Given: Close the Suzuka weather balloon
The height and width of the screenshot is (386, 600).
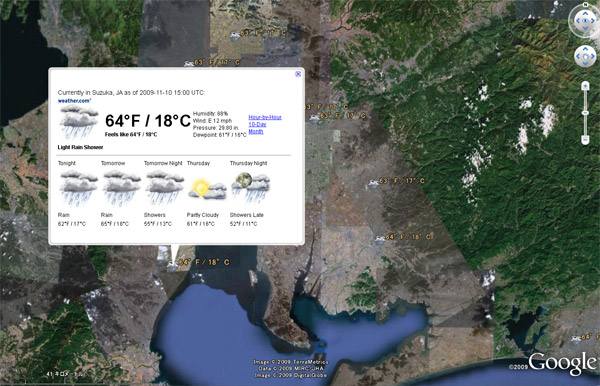Looking at the screenshot, I should tap(298, 74).
